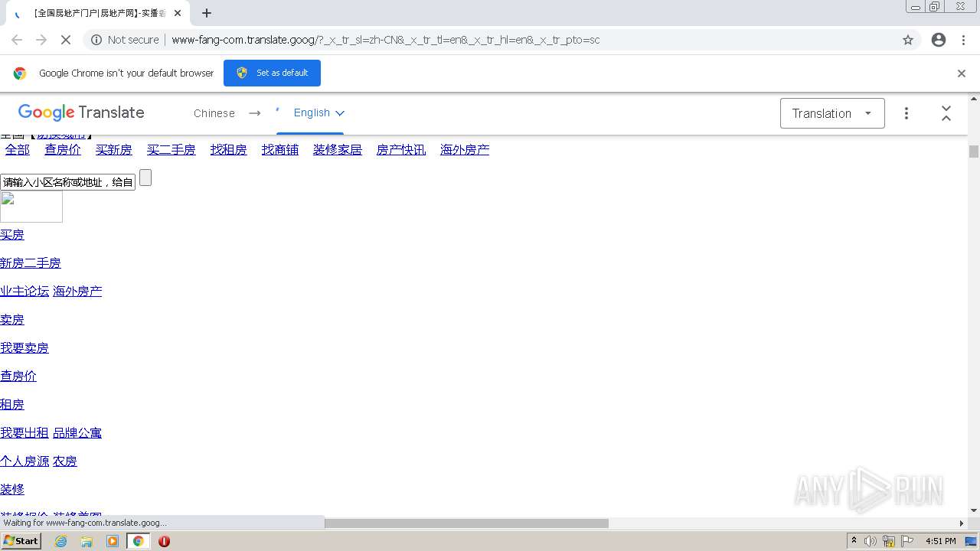Open the 卖房 link
Viewport: 980px width, 551px height.
[12, 320]
